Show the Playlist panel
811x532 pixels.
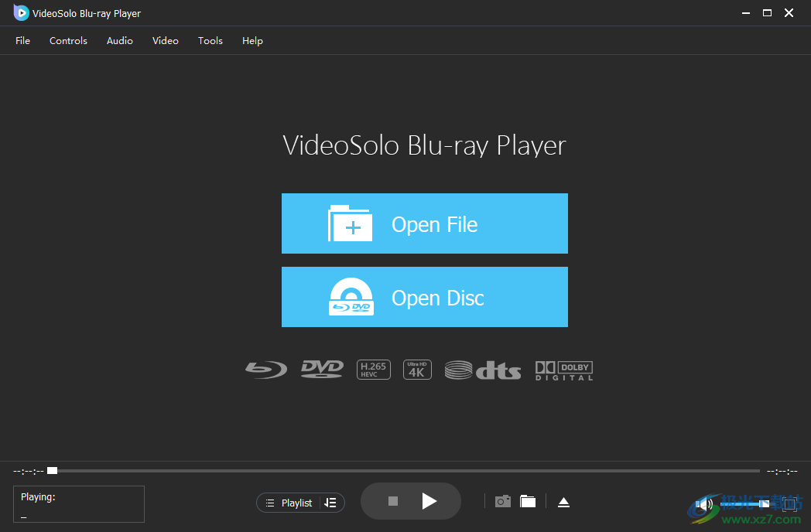pos(289,503)
